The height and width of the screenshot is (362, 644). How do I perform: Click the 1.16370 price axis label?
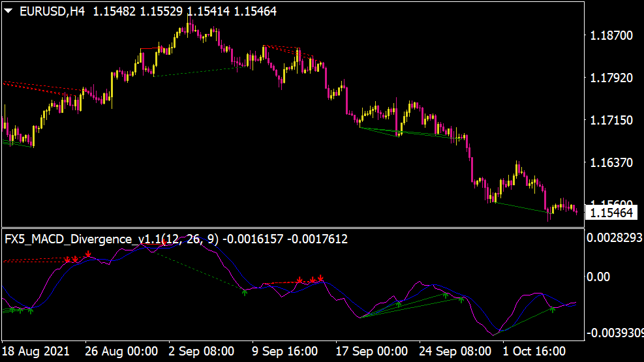pyautogui.click(x=611, y=163)
